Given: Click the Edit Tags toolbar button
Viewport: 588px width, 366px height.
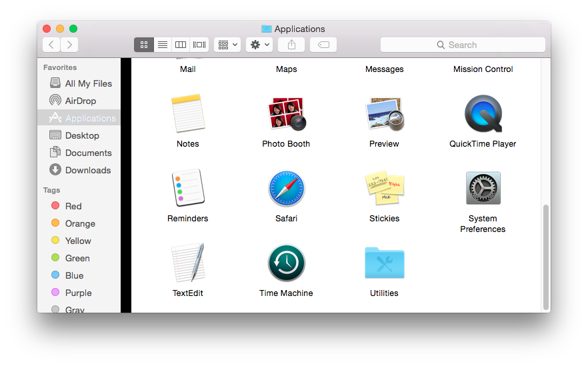Looking at the screenshot, I should 323,45.
